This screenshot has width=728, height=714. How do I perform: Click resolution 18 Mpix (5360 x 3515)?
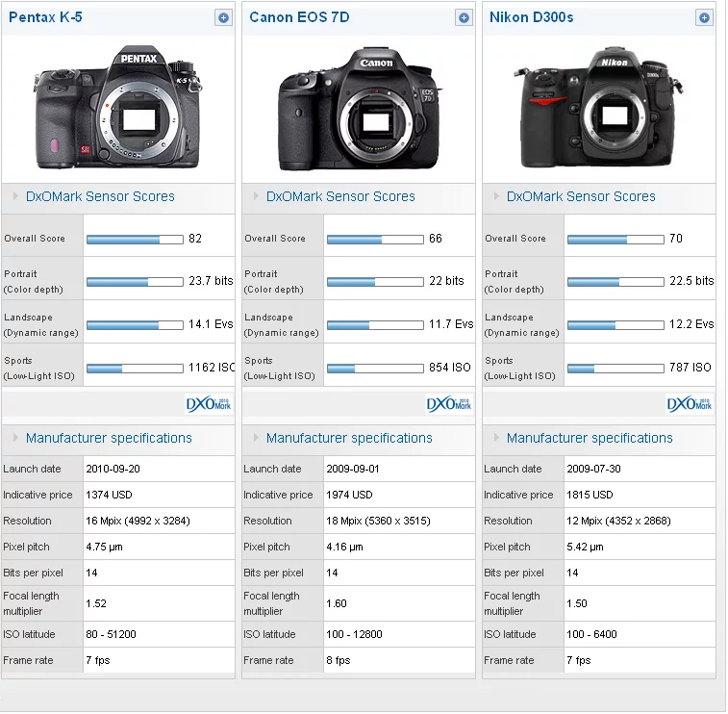point(378,522)
